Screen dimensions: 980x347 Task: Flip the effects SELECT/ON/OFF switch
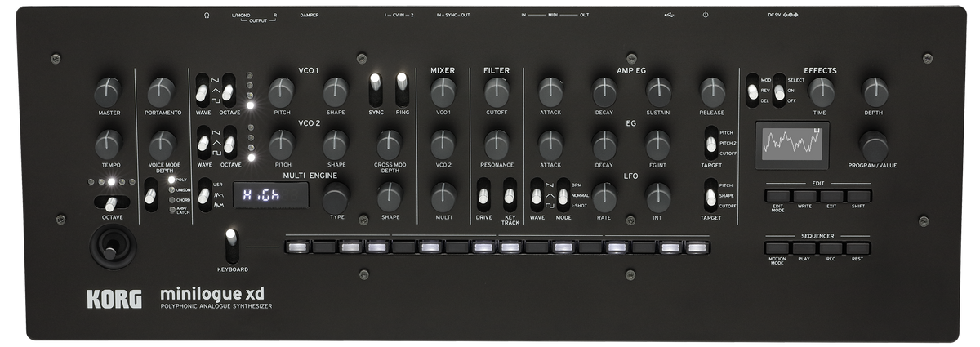tap(780, 91)
